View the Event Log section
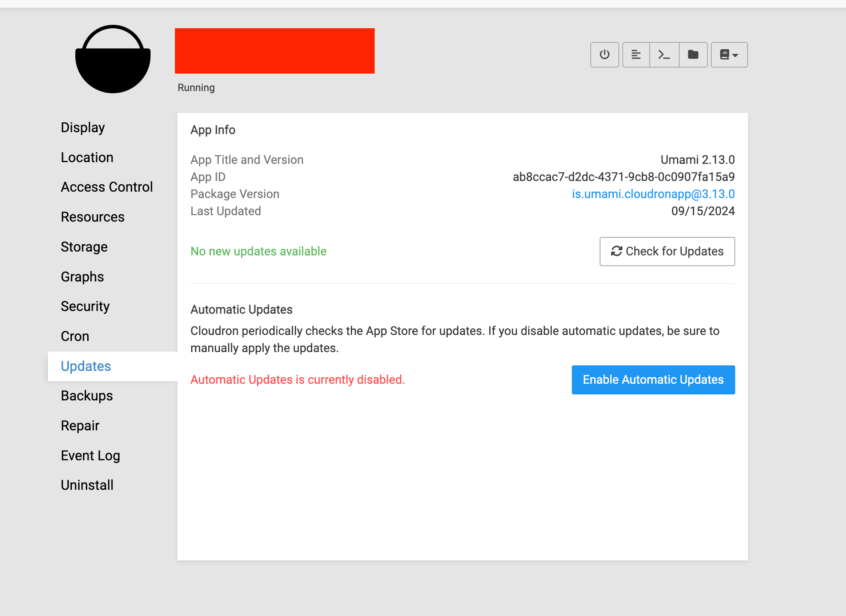 pos(91,456)
